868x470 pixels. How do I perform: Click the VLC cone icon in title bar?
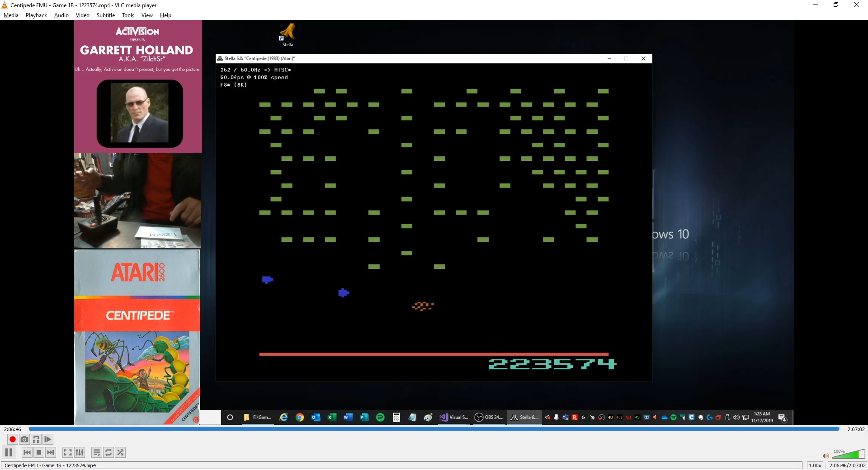coord(5,5)
